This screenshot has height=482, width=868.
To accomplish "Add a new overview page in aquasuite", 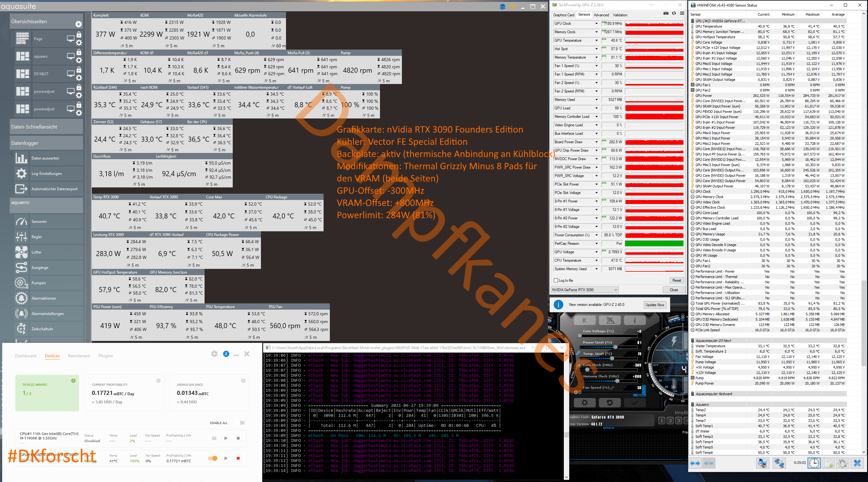I will click(x=79, y=24).
